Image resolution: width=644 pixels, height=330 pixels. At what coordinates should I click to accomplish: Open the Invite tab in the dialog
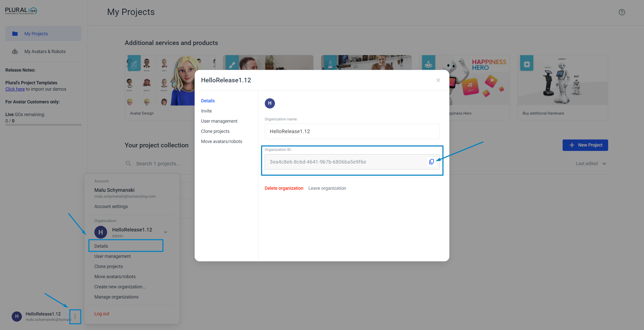[206, 111]
